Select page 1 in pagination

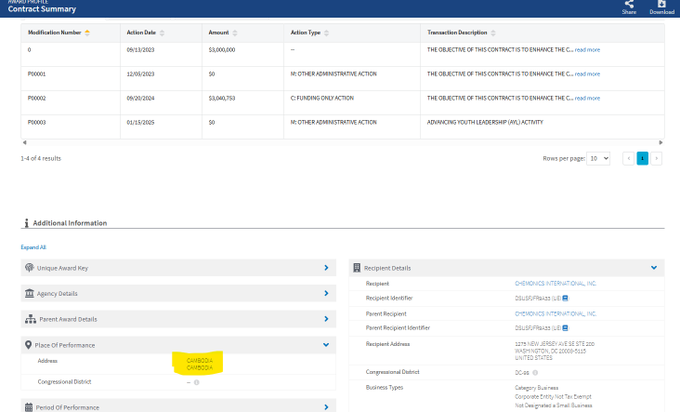tap(642, 158)
